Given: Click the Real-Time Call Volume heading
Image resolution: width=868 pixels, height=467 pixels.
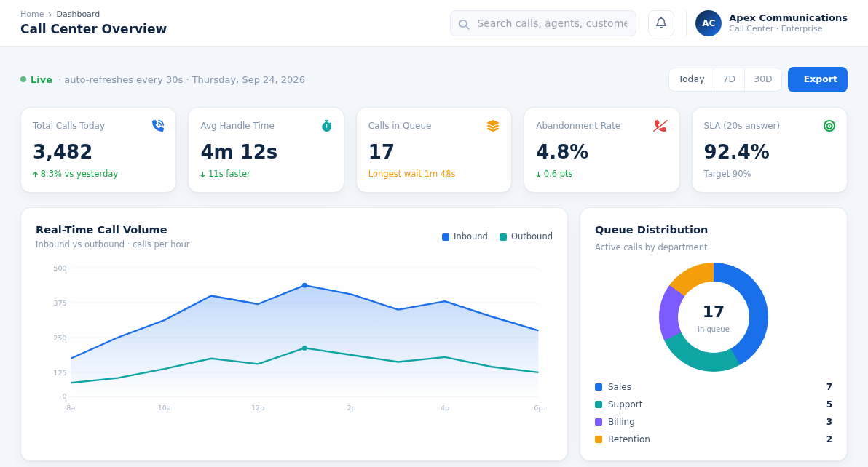Looking at the screenshot, I should [x=101, y=230].
